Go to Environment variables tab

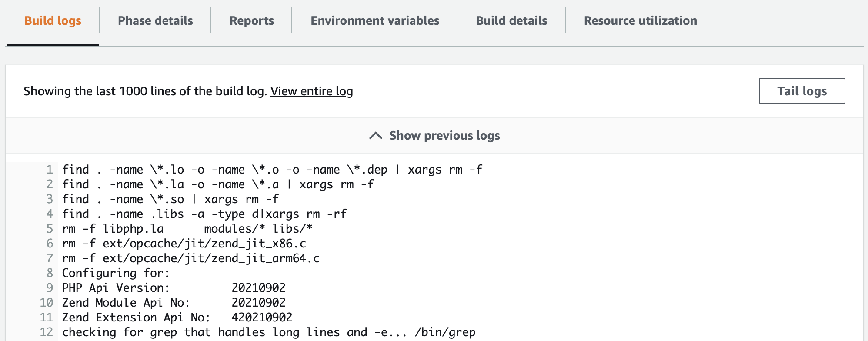375,21
